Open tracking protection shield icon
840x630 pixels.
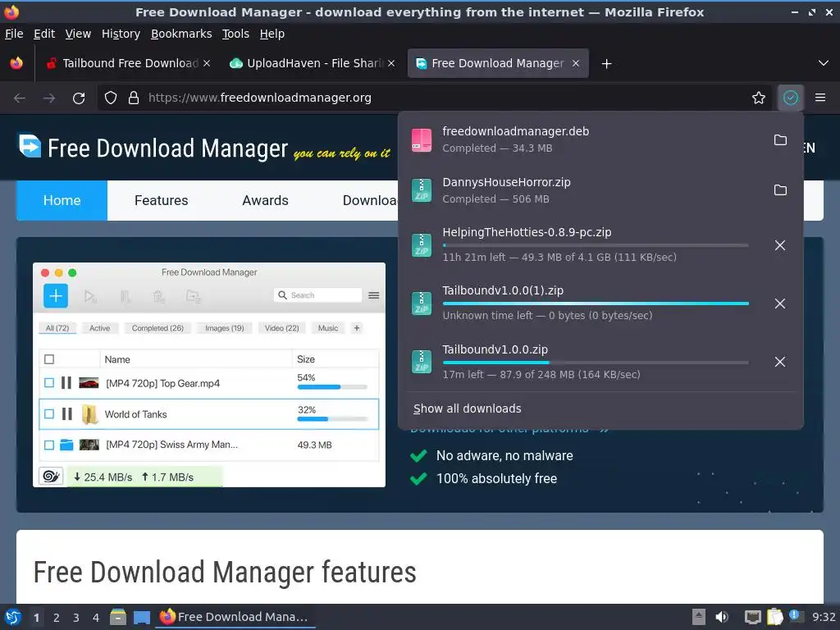111,98
